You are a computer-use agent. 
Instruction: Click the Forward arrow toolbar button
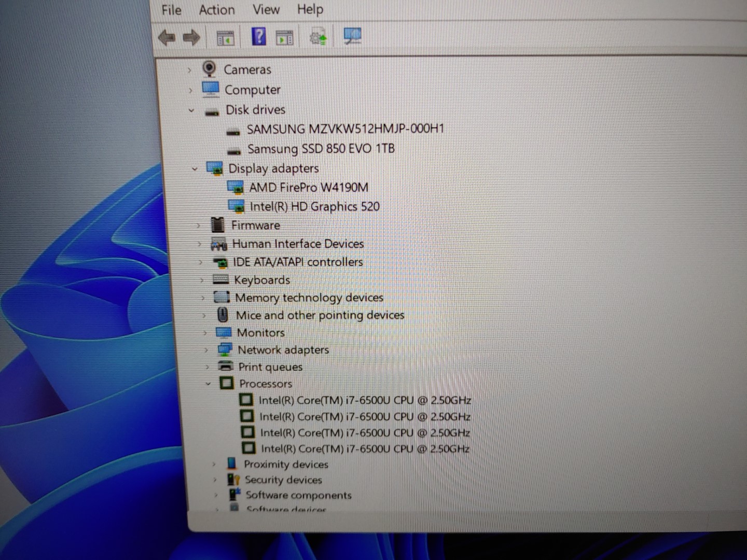pyautogui.click(x=191, y=37)
